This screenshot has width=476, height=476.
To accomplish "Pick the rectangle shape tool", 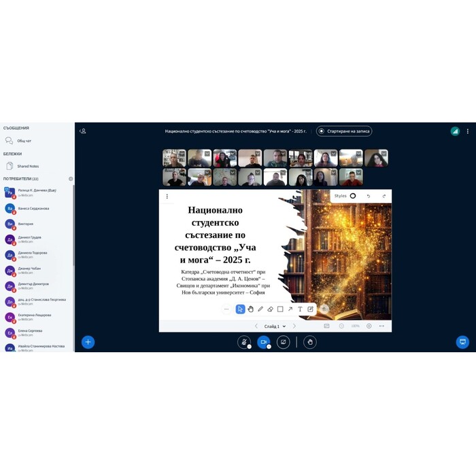I will 280,309.
